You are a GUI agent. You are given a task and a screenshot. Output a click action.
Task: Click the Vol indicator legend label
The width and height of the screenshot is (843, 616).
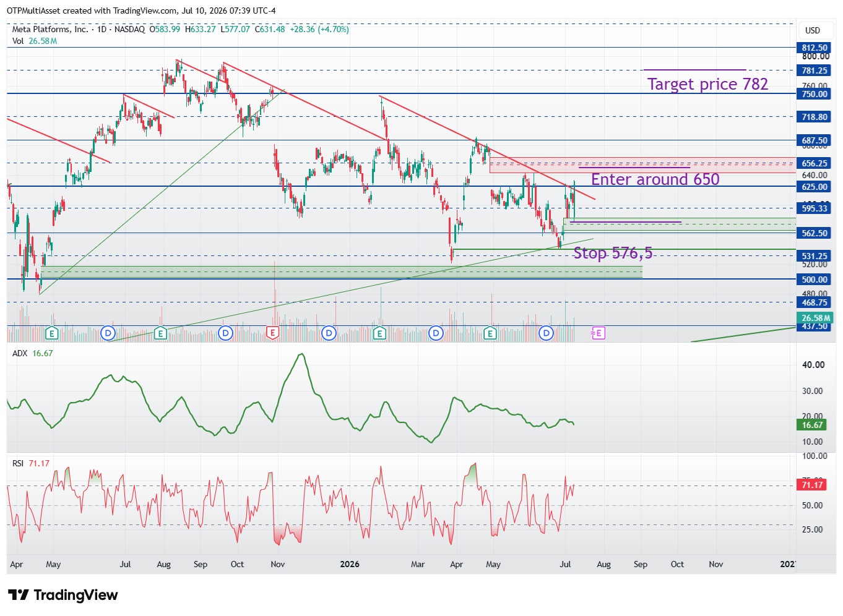[18, 41]
